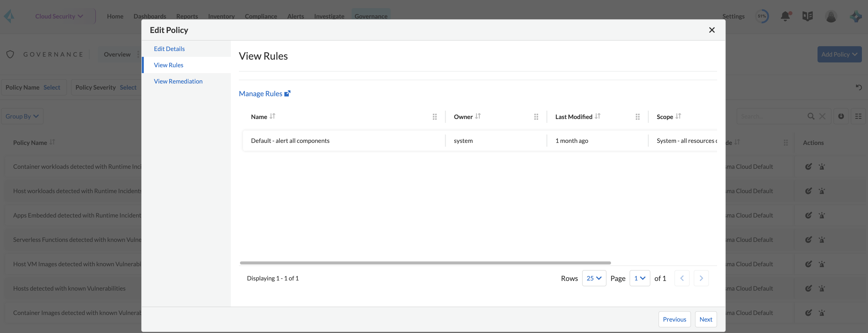868x333 pixels.
Task: Select a Policy Name filter value
Action: (52, 87)
